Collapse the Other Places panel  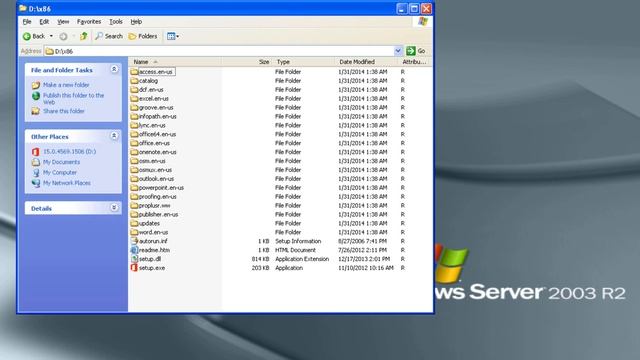click(114, 136)
